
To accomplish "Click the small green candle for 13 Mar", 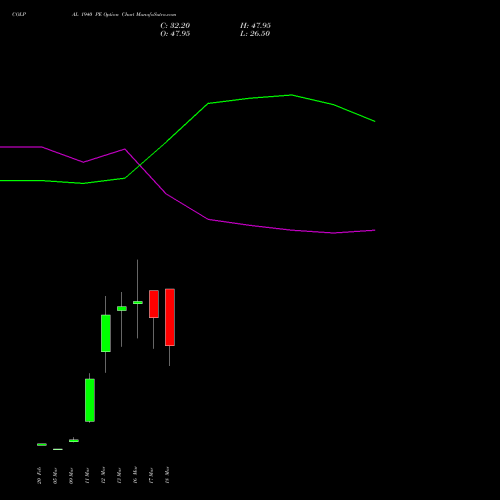I will (x=122, y=309).
